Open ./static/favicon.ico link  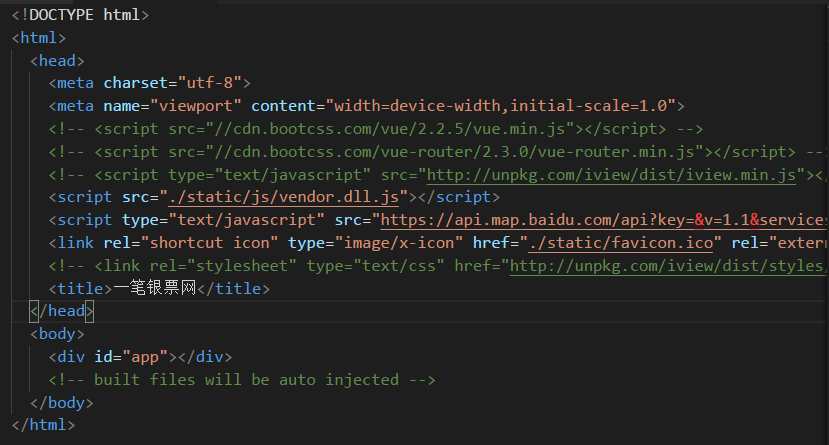621,243
